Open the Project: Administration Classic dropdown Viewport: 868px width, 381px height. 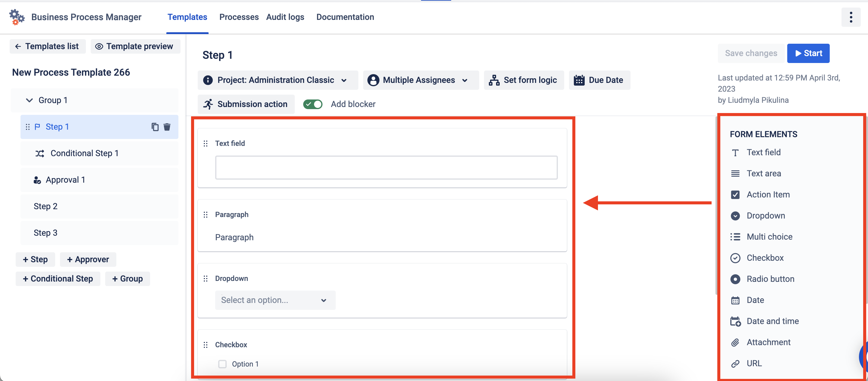pos(278,80)
